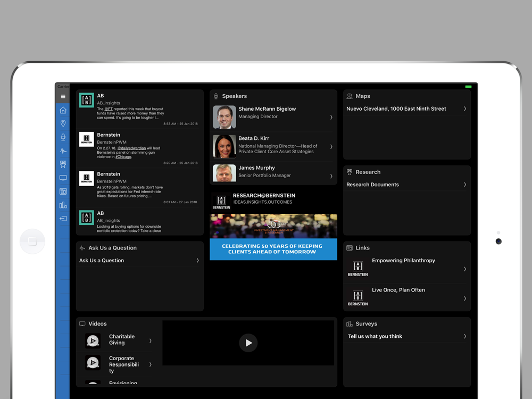Select Tell us what you think text
The image size is (532, 399).
tap(375, 336)
